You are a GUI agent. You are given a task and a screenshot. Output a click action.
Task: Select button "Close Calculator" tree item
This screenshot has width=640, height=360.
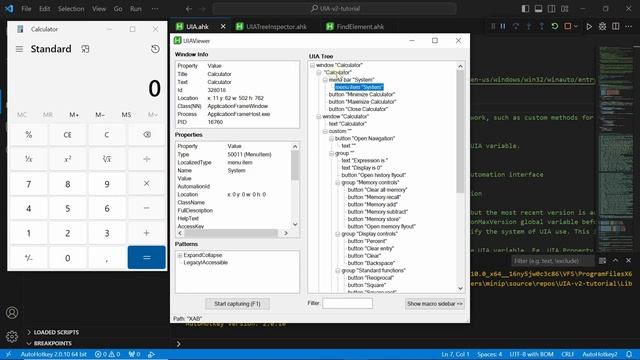coord(358,109)
